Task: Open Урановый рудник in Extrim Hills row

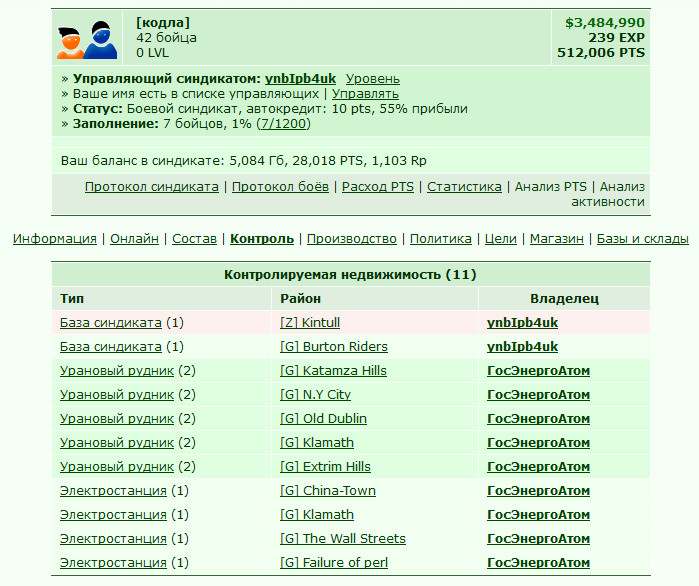Action: pos(117,467)
